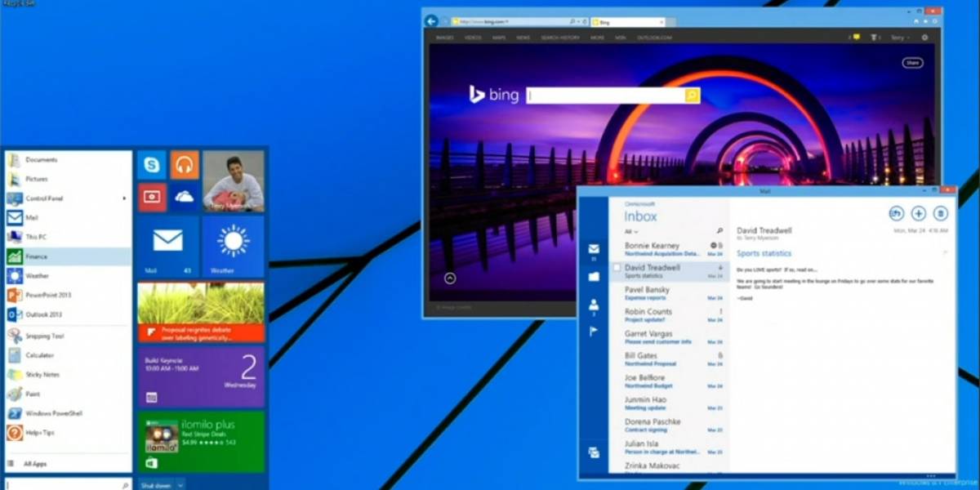This screenshot has height=490, width=980.
Task: Launch Mail from the Start menu list
Action: (68, 218)
